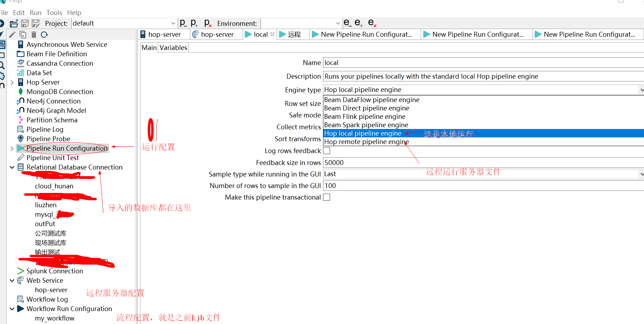Expand the Hop Server tree node

point(12,82)
